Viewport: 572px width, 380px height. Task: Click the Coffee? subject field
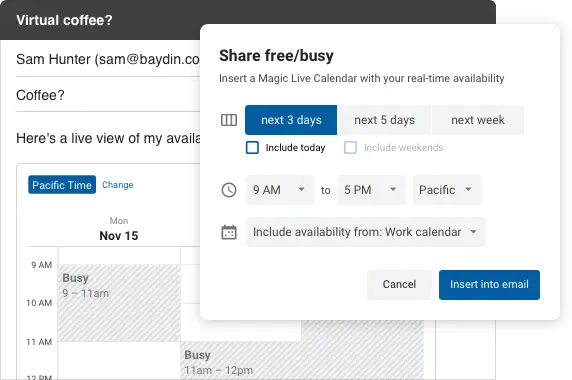(x=108, y=96)
